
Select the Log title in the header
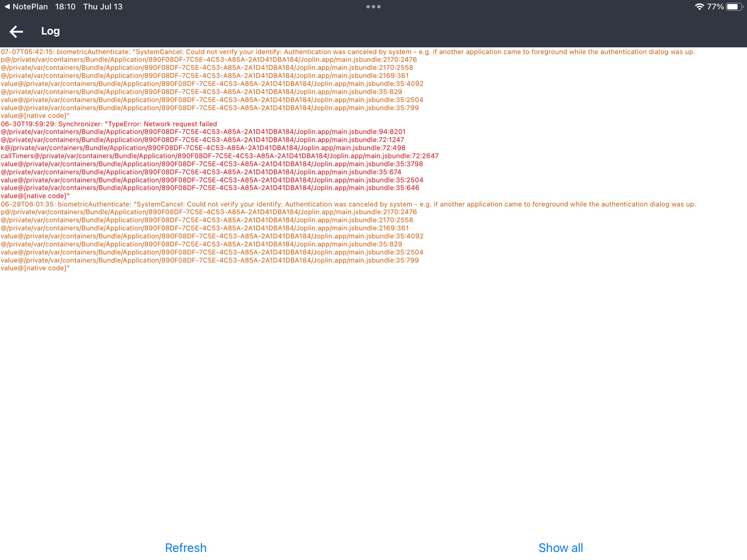point(50,31)
